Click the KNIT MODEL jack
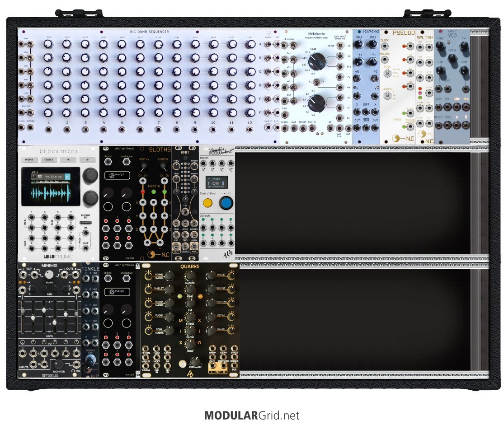The image size is (504, 425). [x=185, y=247]
